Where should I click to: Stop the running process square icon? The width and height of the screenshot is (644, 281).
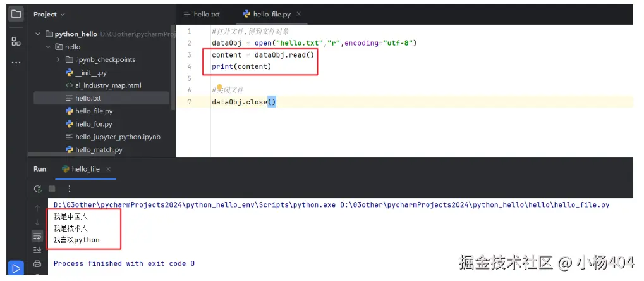point(52,189)
